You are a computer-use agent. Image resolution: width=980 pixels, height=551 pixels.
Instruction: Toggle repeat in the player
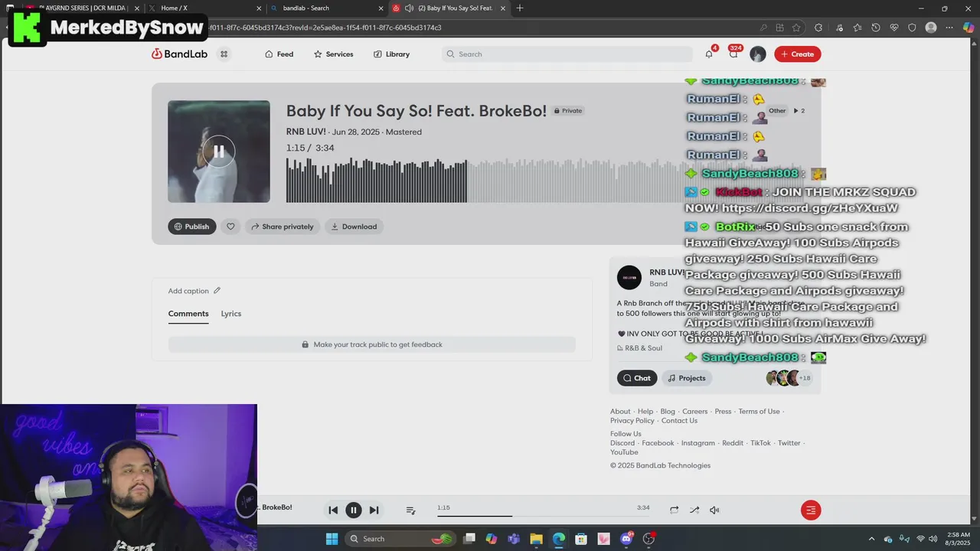[x=674, y=510]
